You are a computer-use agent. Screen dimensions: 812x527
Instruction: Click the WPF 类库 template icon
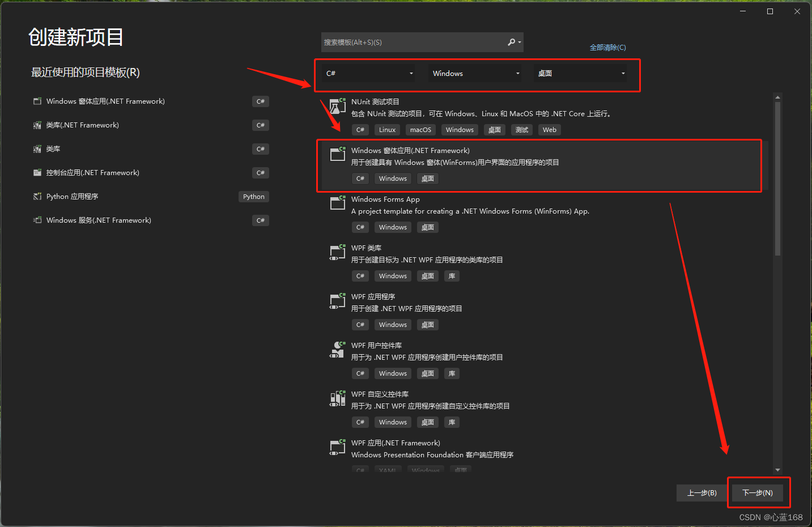pos(338,252)
